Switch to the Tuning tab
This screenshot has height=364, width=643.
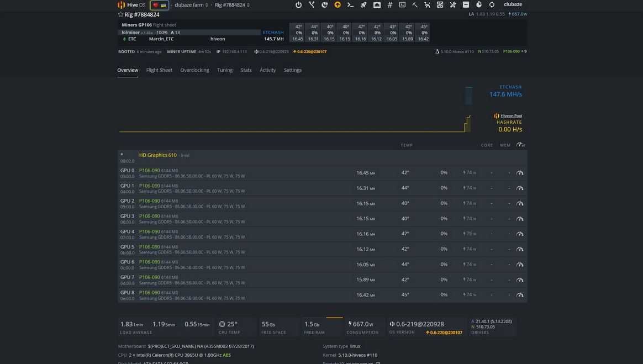[x=225, y=70]
